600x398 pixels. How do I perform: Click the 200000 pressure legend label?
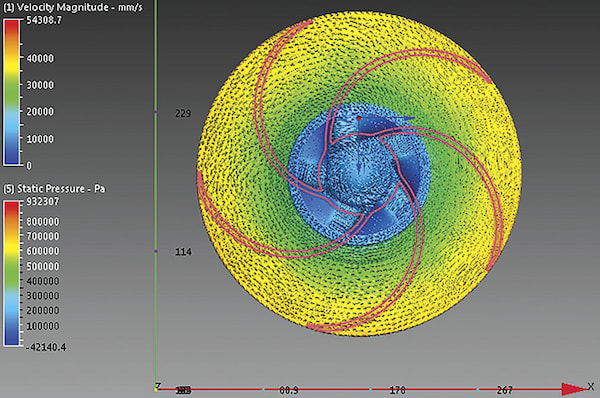click(42, 311)
